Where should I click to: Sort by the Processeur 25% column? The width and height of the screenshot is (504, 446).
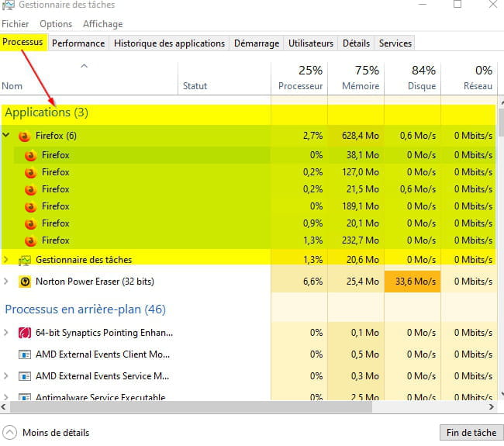click(x=299, y=78)
